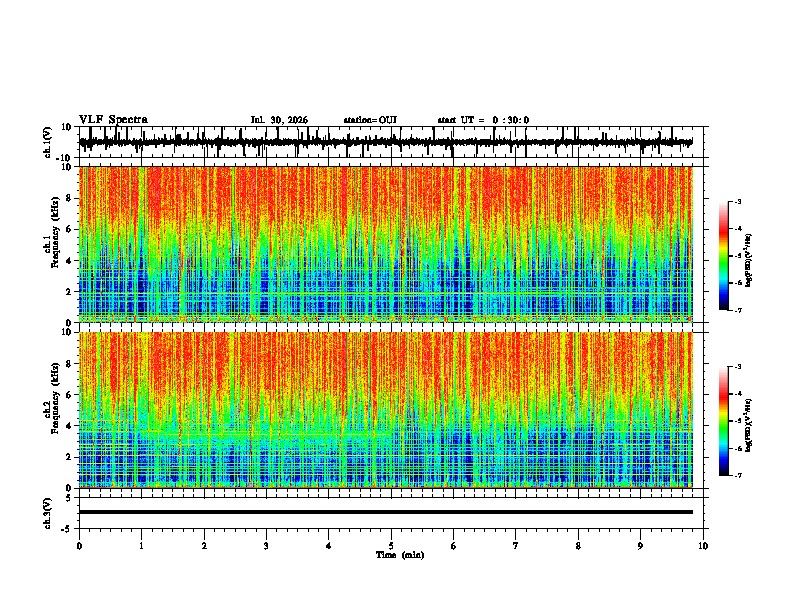The width and height of the screenshot is (792, 612).
Task: Click the "8" kHz tick on ch.1 frequency axis
Action: (69, 198)
